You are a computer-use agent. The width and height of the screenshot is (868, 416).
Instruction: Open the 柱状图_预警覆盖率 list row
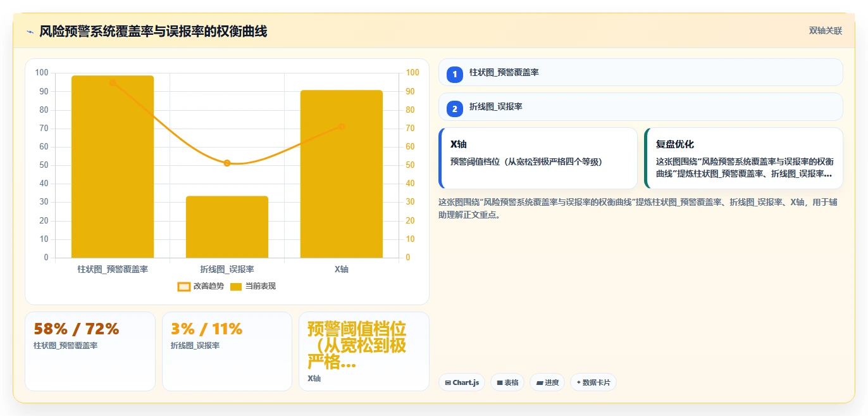(640, 72)
